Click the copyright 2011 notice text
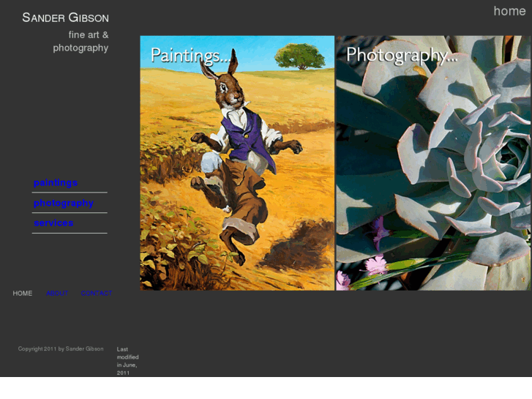The height and width of the screenshot is (399, 532). click(x=61, y=348)
